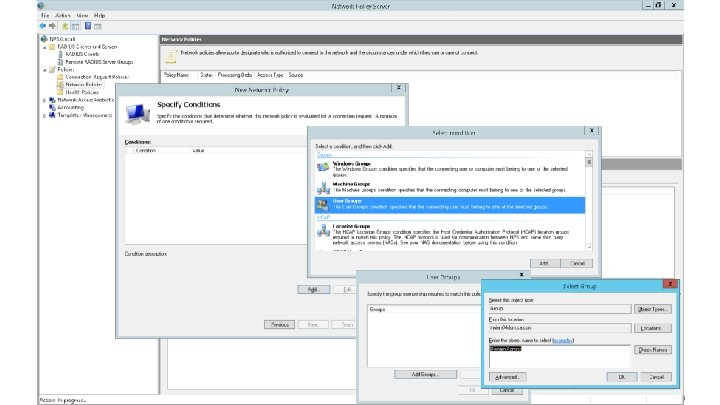Click OK in the Select Group dialog

[622, 377]
